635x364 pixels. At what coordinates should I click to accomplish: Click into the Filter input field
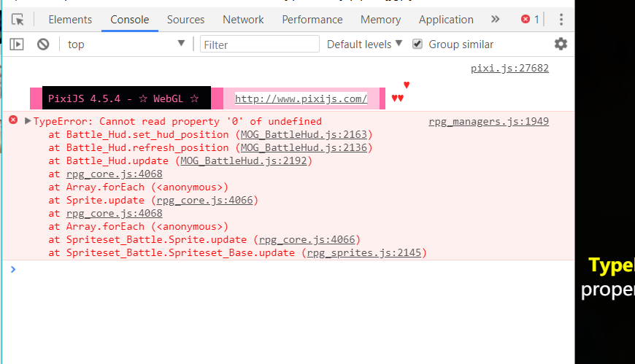(x=260, y=44)
